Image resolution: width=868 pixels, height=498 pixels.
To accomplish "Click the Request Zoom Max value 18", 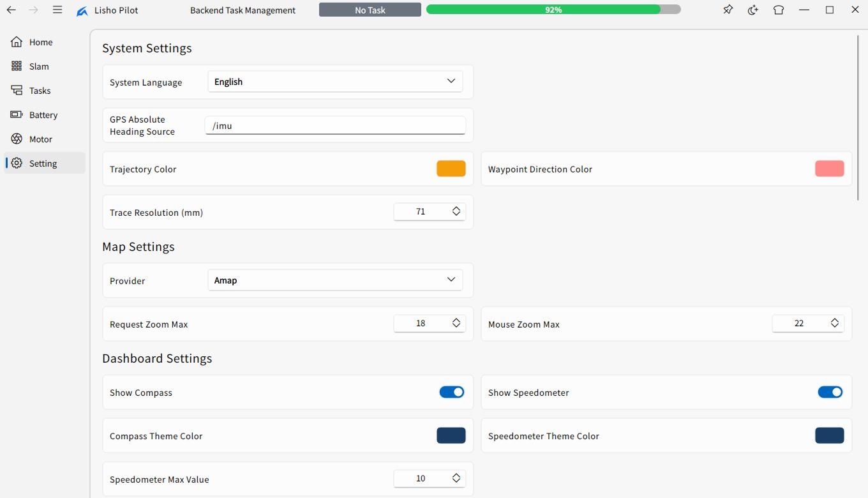I will pos(421,323).
